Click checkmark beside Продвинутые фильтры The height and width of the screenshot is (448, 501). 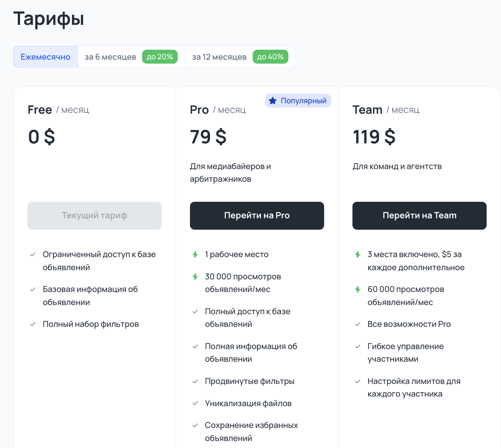195,381
